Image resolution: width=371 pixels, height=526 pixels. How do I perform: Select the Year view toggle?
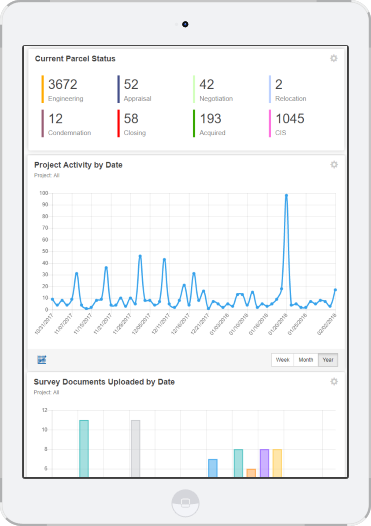[x=328, y=360]
